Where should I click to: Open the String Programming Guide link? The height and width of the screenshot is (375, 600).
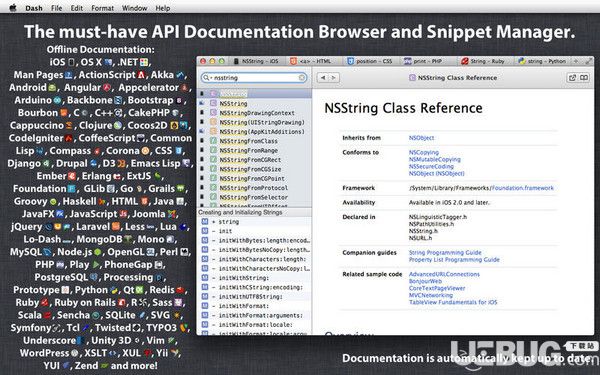(445, 253)
